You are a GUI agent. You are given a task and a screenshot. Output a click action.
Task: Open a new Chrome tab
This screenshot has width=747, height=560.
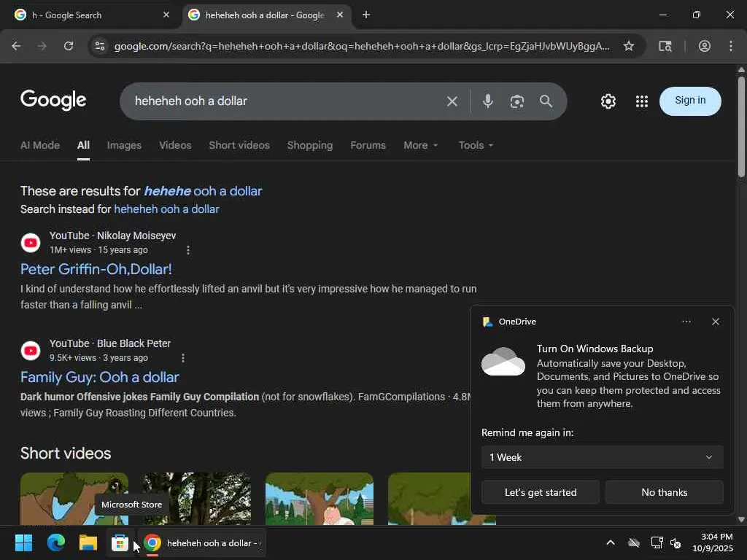366,15
